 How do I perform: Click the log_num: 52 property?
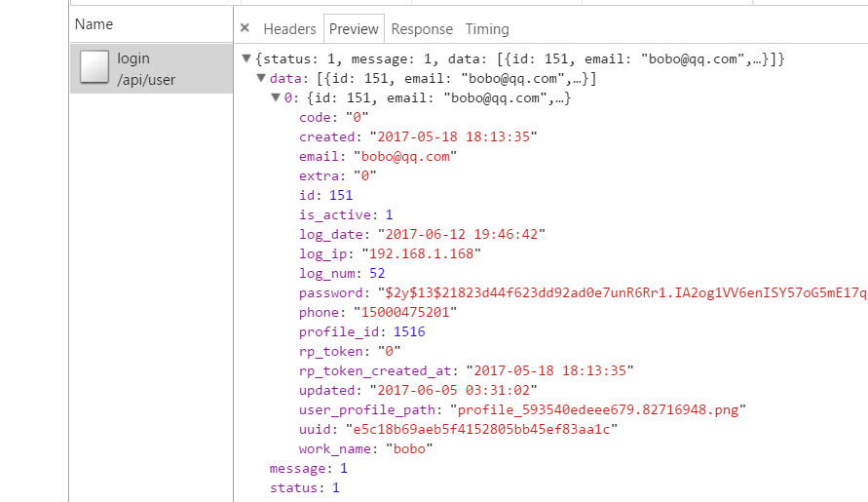click(342, 273)
